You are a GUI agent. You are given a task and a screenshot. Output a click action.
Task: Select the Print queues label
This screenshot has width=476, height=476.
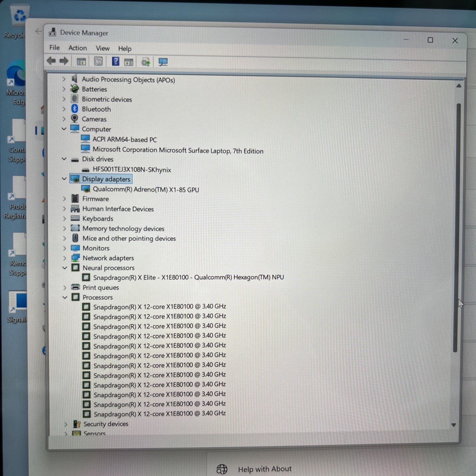pos(101,287)
